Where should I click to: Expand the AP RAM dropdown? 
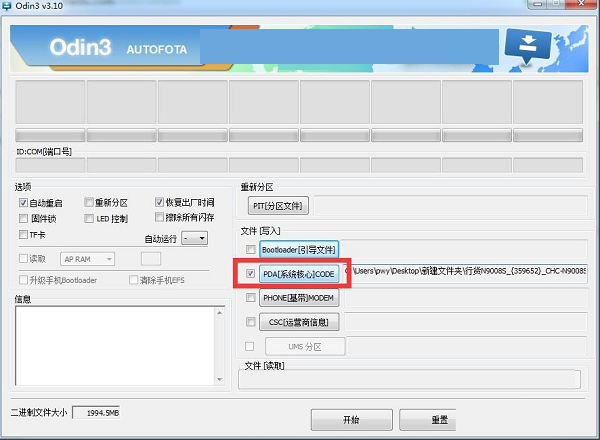pyautogui.click(x=88, y=259)
